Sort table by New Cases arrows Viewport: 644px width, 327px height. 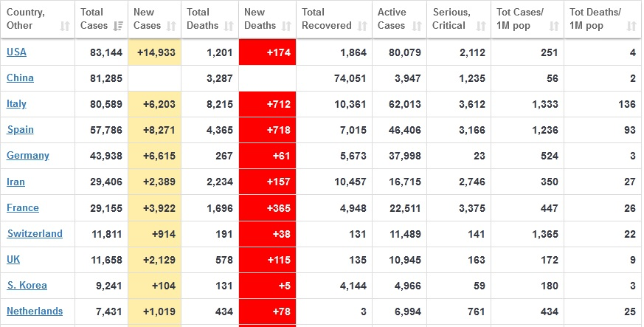[x=171, y=27]
